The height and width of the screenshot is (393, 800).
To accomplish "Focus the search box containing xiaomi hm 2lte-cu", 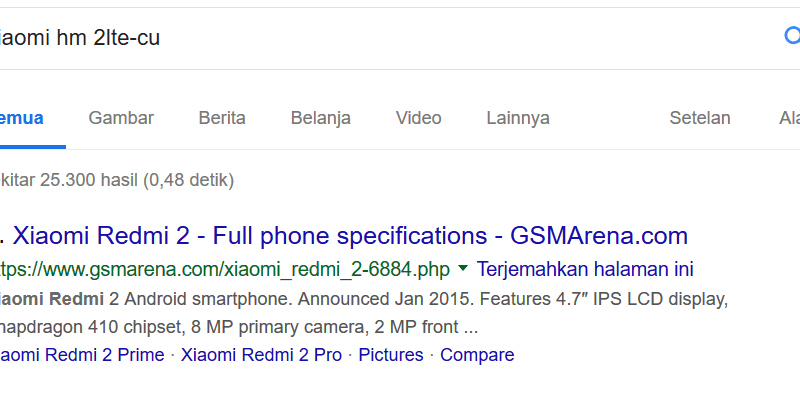I will (388, 38).
